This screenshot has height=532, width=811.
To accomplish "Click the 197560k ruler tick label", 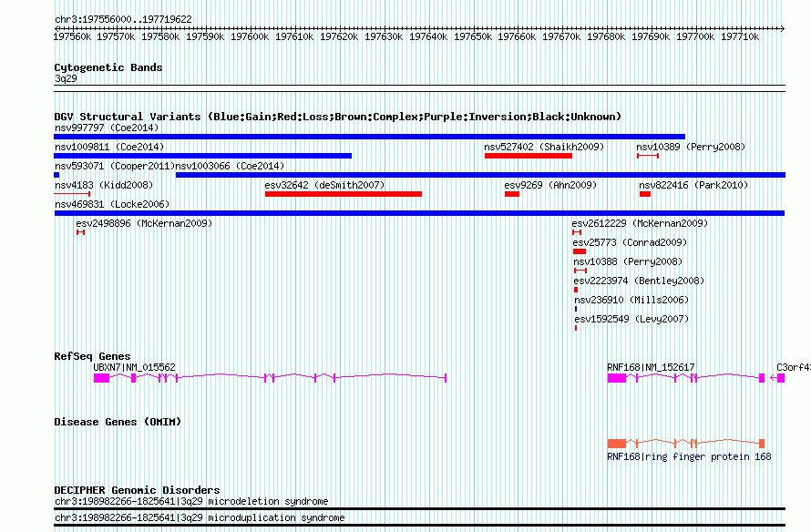I will coord(72,36).
